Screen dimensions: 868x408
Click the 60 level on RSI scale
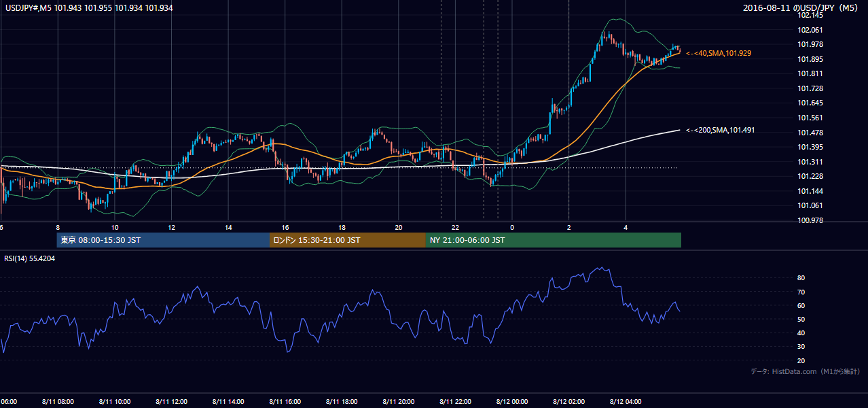pyautogui.click(x=801, y=305)
